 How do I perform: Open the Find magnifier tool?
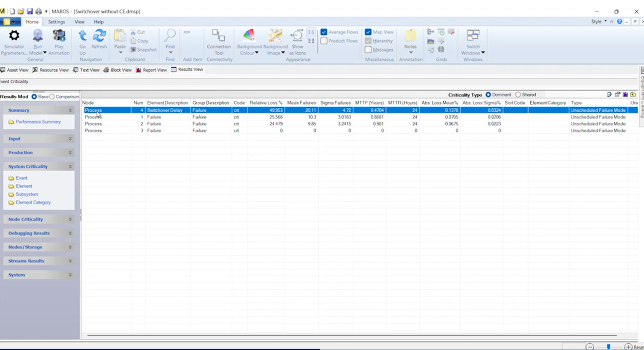click(170, 35)
